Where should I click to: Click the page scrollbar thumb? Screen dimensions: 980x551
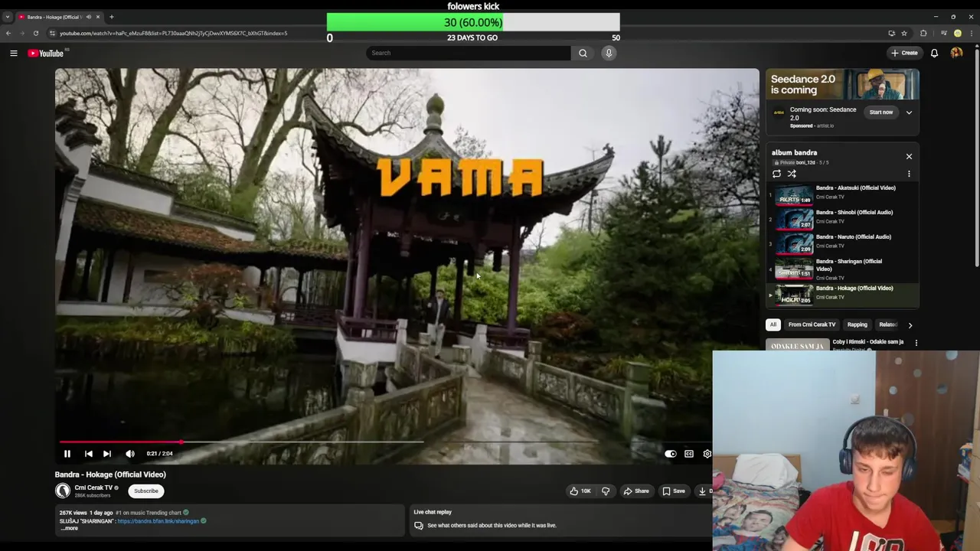[976, 157]
